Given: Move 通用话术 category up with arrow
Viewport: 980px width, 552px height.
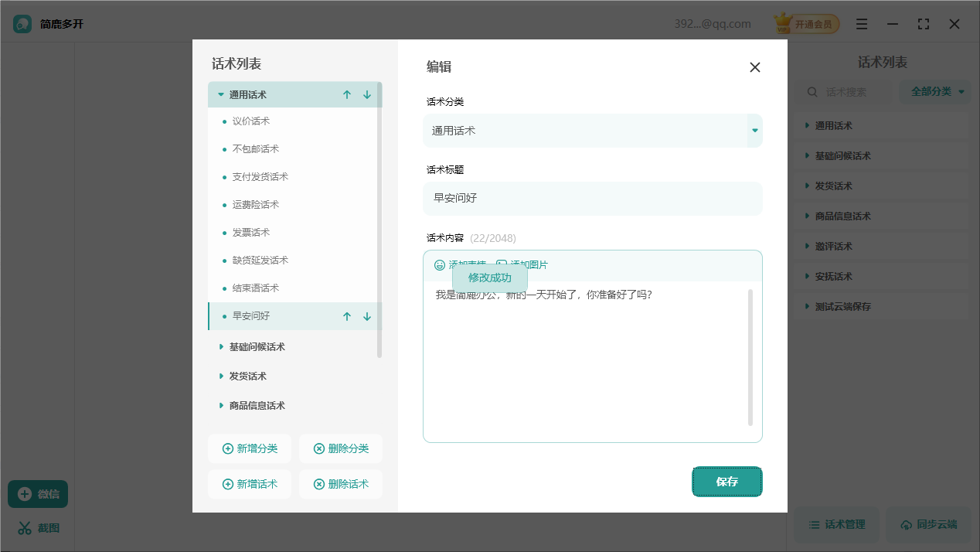Looking at the screenshot, I should point(347,95).
